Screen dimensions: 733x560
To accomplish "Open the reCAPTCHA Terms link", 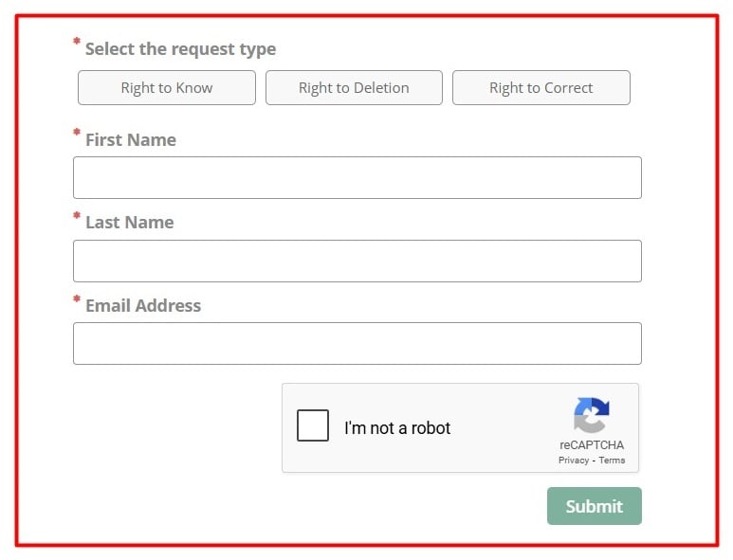I will (612, 461).
